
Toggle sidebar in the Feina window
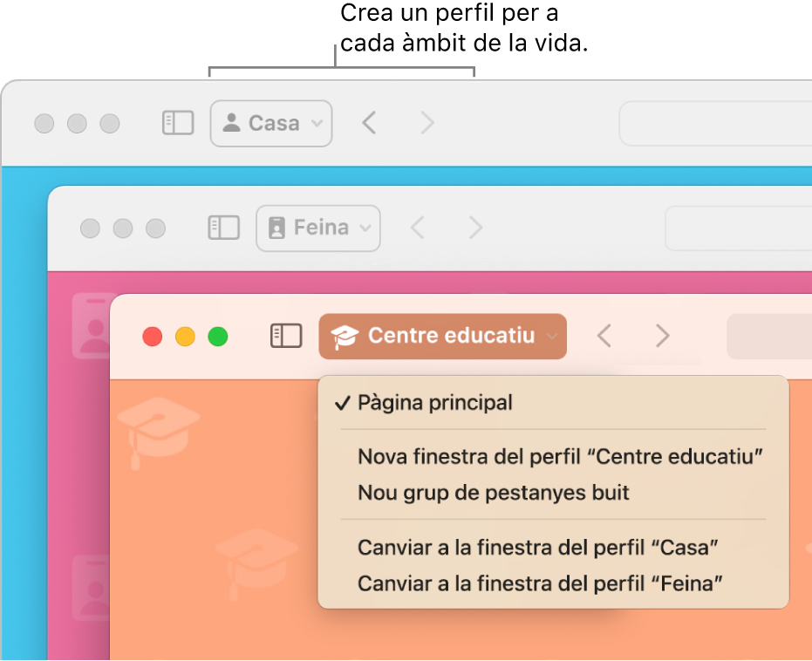(223, 228)
